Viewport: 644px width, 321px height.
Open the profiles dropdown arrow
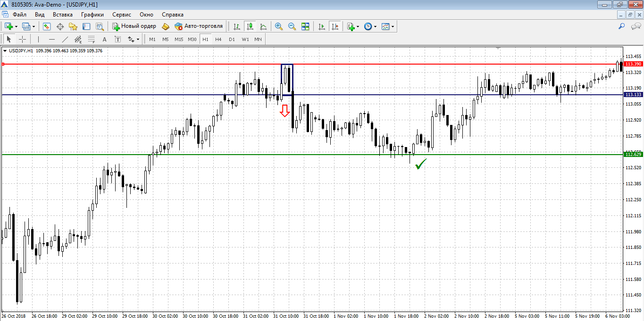[33, 27]
